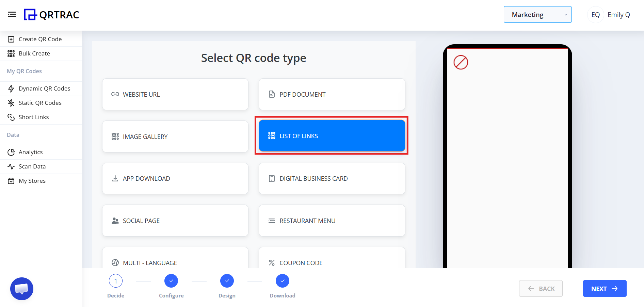Open the hamburger navigation menu
644x307 pixels.
[12, 14]
